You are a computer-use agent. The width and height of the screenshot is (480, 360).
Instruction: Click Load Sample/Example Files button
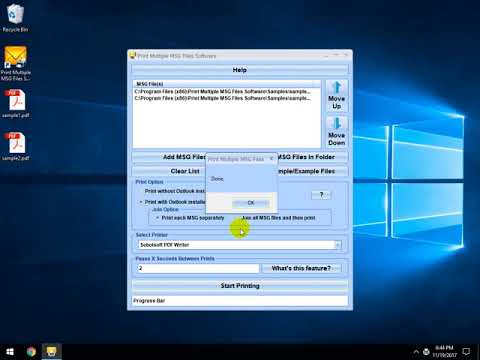pos(313,171)
